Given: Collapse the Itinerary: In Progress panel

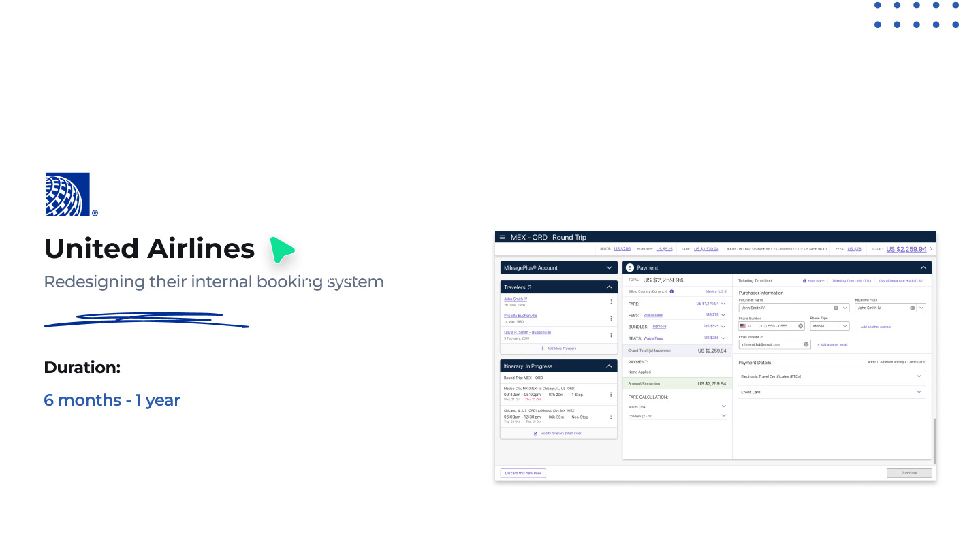Looking at the screenshot, I should [610, 366].
